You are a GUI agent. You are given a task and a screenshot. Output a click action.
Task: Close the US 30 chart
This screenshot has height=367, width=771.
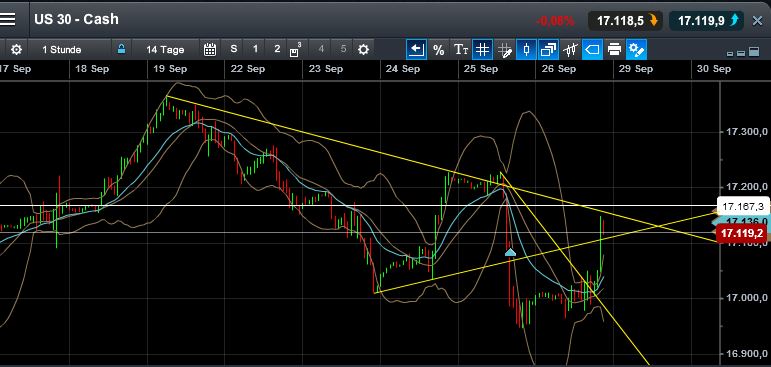point(758,20)
